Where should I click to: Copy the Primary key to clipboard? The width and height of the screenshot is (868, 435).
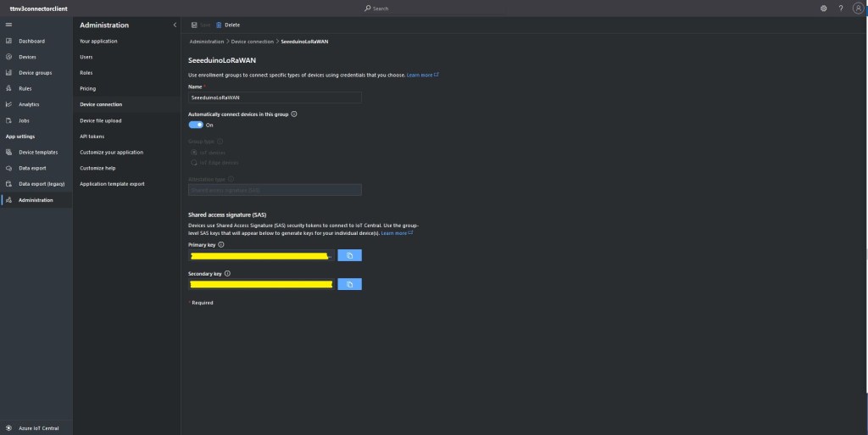(x=349, y=255)
